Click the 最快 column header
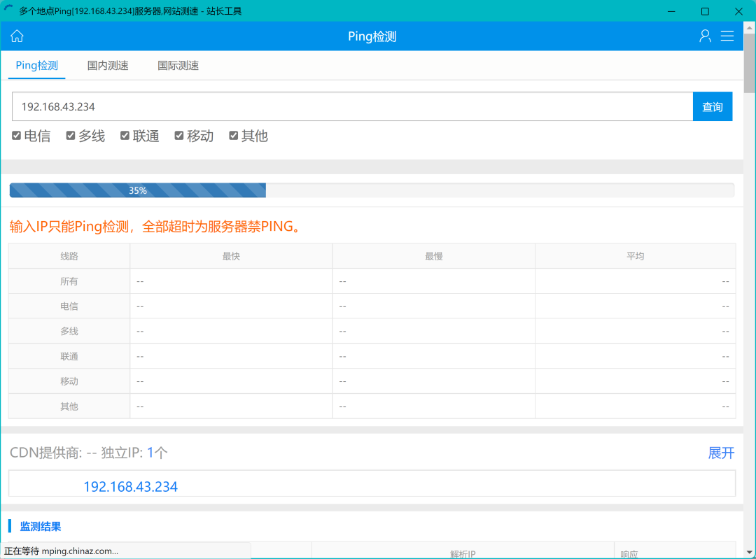The height and width of the screenshot is (559, 756). (231, 256)
